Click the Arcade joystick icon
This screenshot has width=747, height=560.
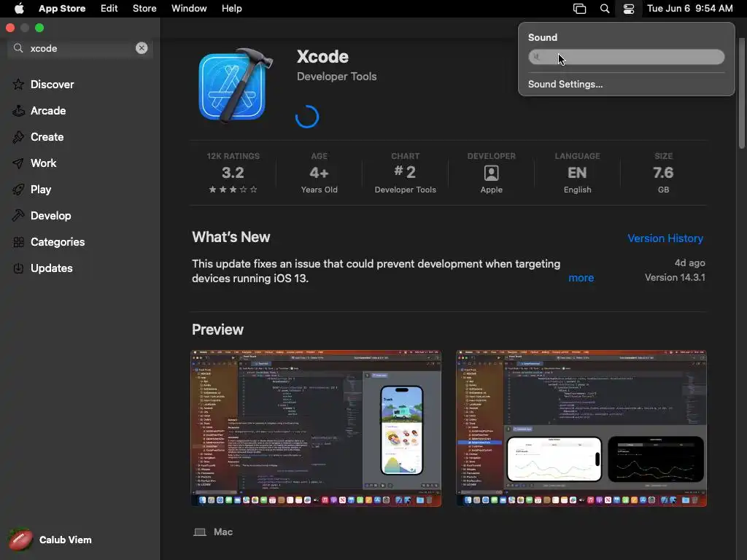tap(18, 111)
